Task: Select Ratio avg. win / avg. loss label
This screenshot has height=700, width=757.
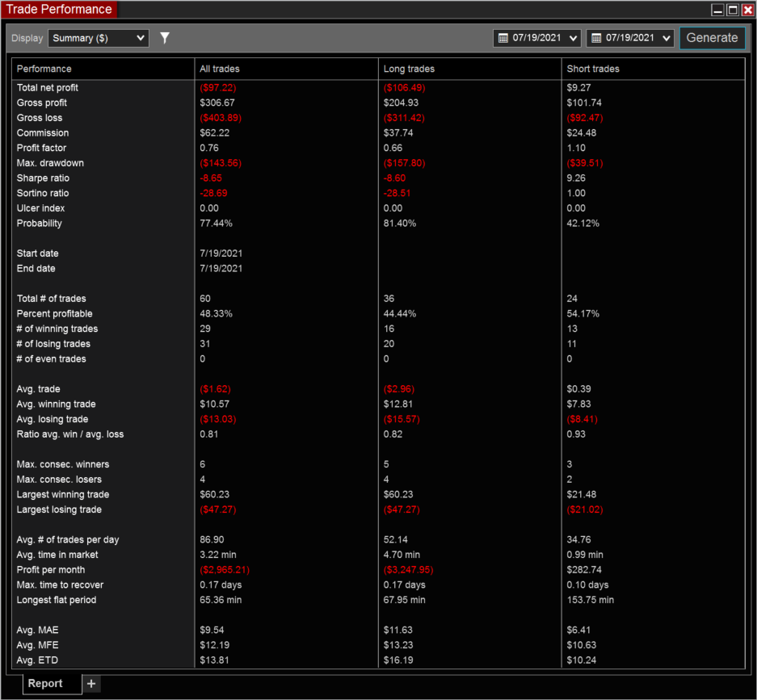Action: [x=70, y=434]
